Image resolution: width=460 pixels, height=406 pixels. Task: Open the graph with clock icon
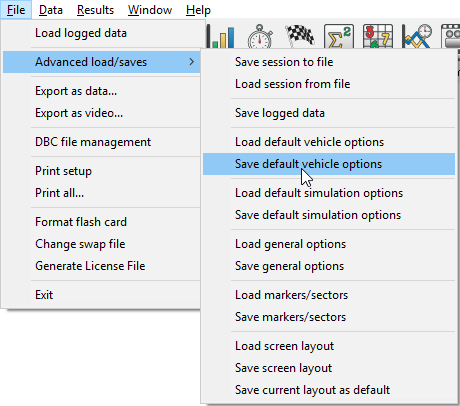point(417,36)
